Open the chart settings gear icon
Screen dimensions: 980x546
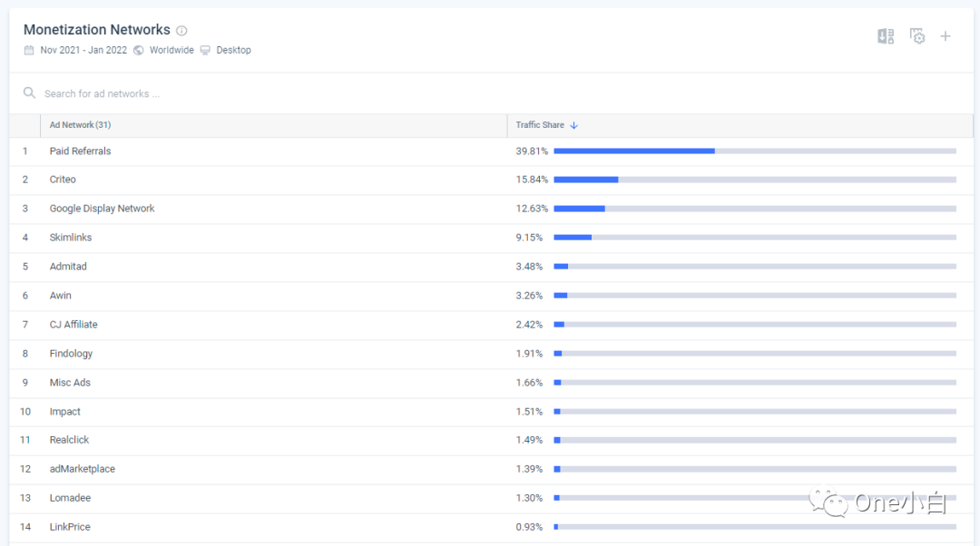pyautogui.click(x=917, y=36)
